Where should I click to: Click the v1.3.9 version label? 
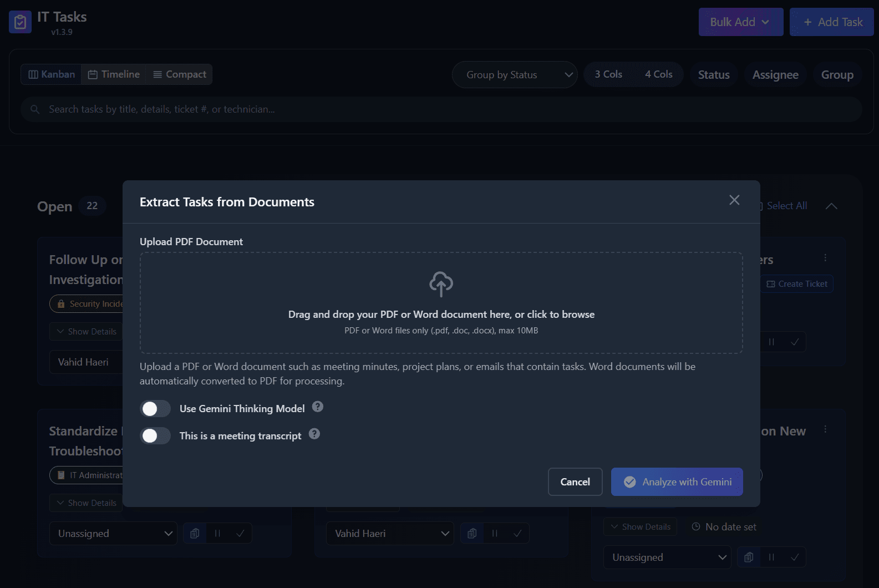click(62, 32)
